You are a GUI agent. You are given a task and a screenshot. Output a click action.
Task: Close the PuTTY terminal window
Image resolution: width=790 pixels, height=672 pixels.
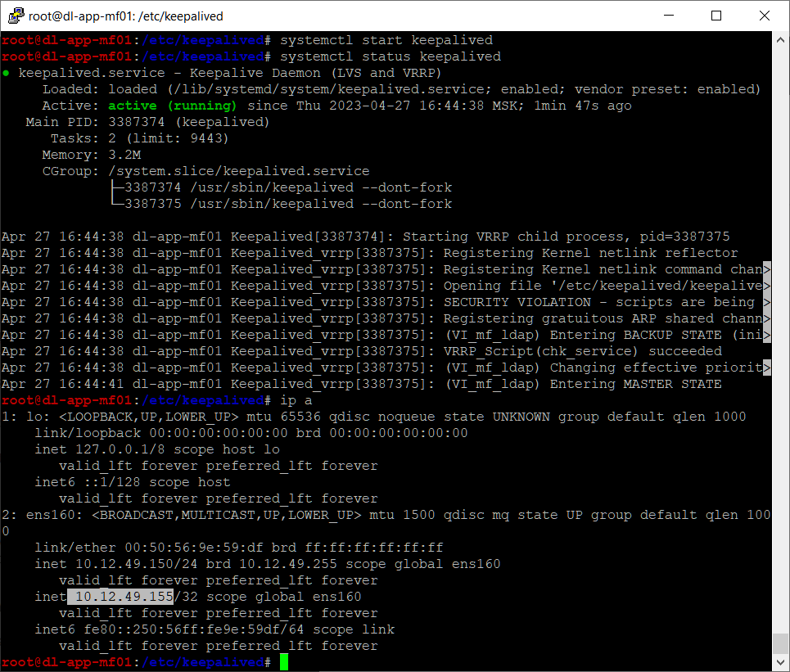pyautogui.click(x=765, y=16)
